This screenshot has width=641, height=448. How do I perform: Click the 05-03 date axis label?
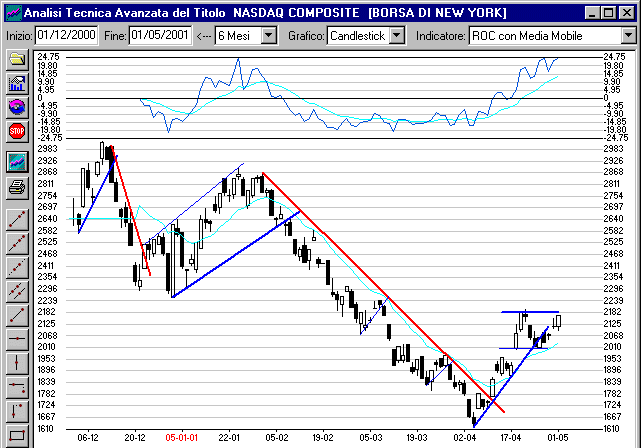point(371,438)
